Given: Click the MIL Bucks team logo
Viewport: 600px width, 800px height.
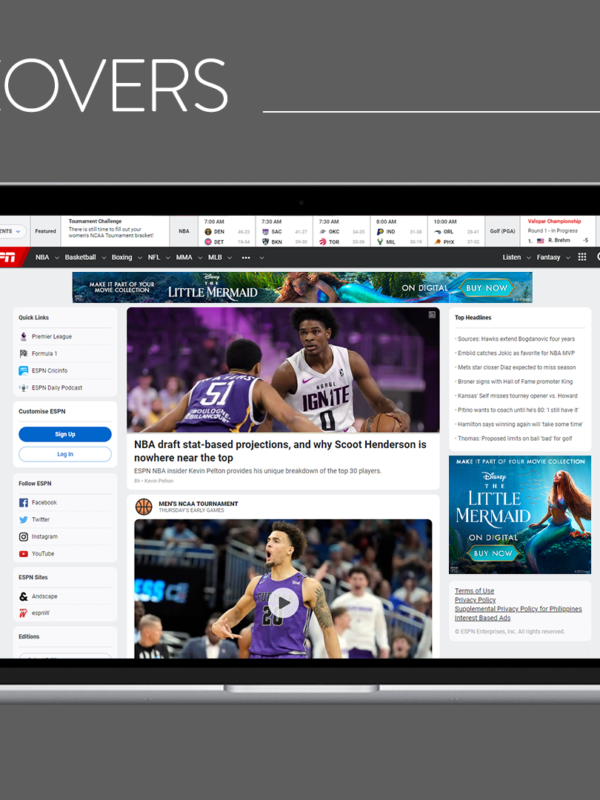Looking at the screenshot, I should tap(380, 242).
